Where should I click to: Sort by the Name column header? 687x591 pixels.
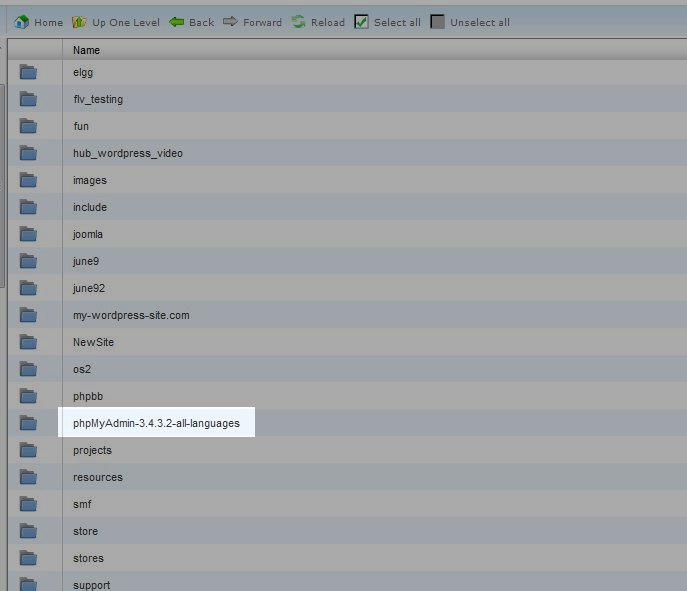click(x=86, y=50)
